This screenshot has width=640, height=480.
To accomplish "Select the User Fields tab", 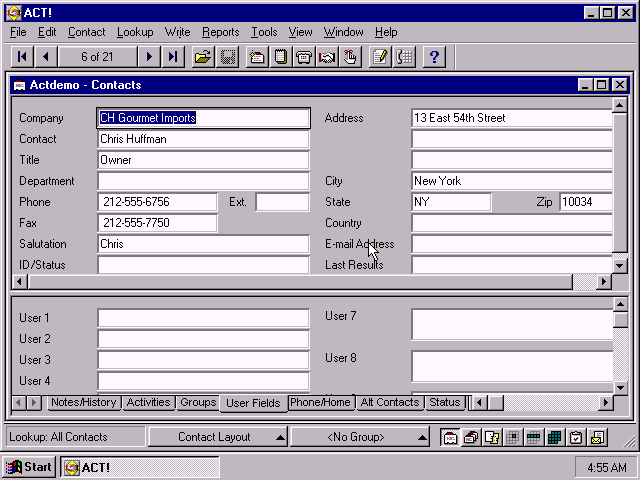I will (253, 403).
